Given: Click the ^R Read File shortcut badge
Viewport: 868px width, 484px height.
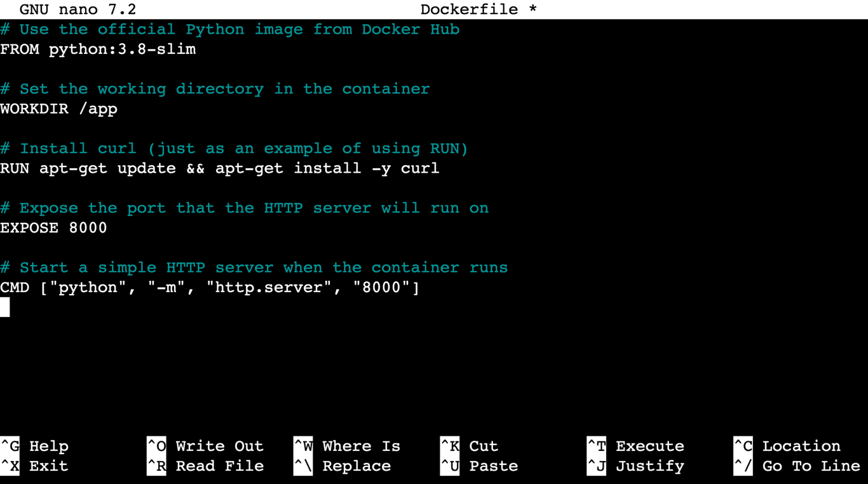Looking at the screenshot, I should click(156, 466).
